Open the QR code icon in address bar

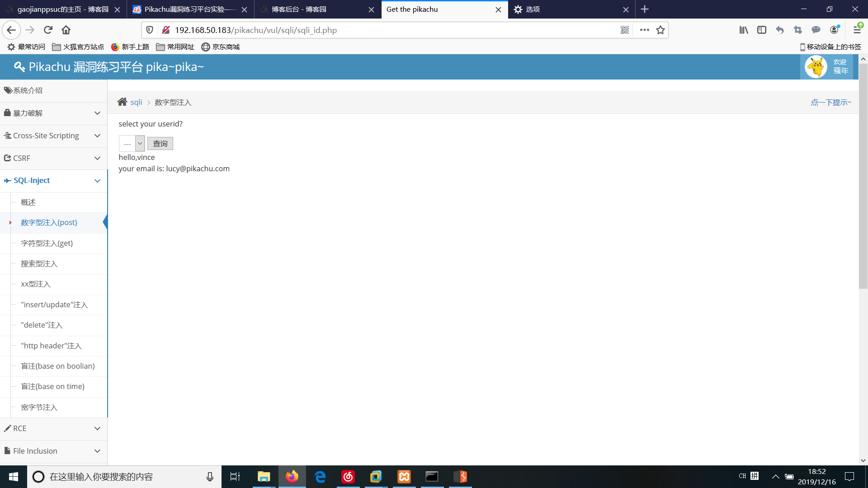pyautogui.click(x=625, y=30)
